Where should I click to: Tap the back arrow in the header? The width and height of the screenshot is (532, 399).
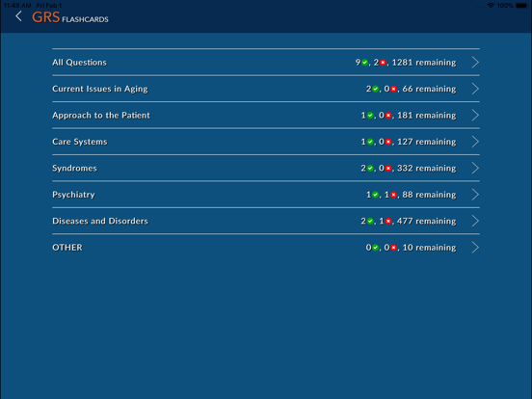18,16
